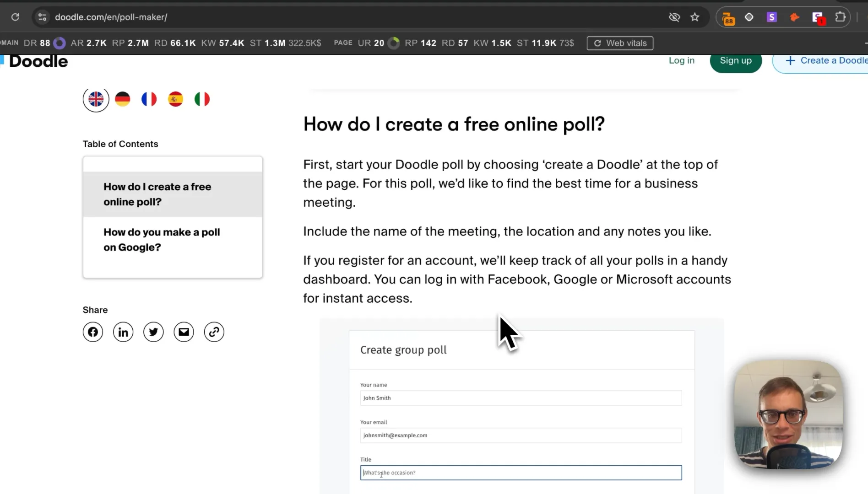Image resolution: width=868 pixels, height=494 pixels.
Task: Click the 'Table of Contents' label
Action: point(120,144)
